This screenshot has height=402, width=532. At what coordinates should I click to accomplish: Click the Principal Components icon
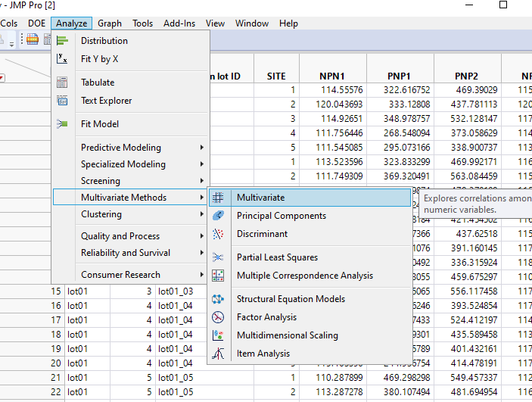[218, 216]
